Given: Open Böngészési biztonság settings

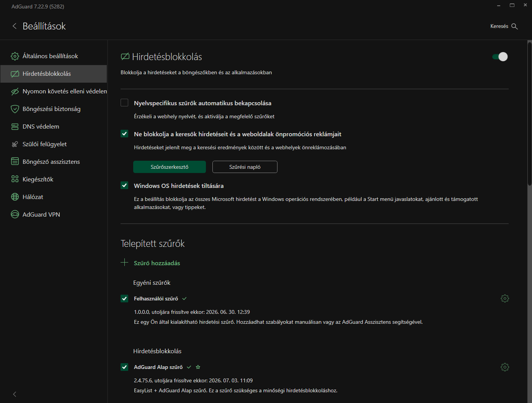Looking at the screenshot, I should point(54,109).
